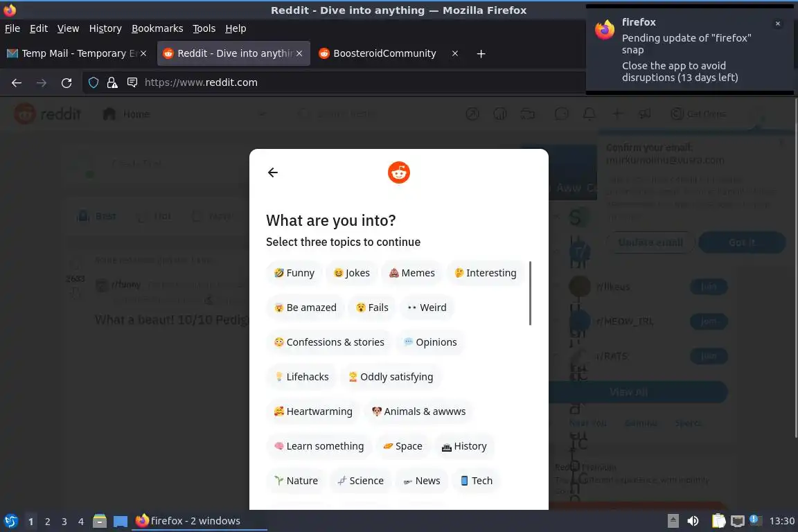Switch to the BoosteroidCommunity tab
This screenshot has height=532, width=798.
click(x=384, y=53)
